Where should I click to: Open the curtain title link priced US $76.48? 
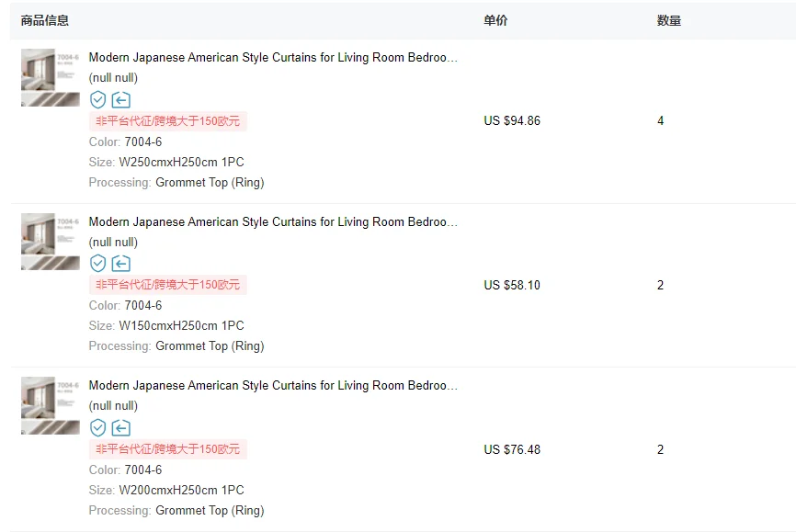coord(273,386)
